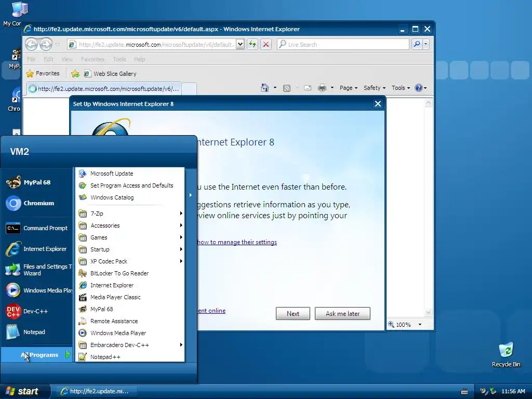Image resolution: width=532 pixels, height=399 pixels.
Task: Open the Edit menu in IE
Action: pyautogui.click(x=48, y=59)
